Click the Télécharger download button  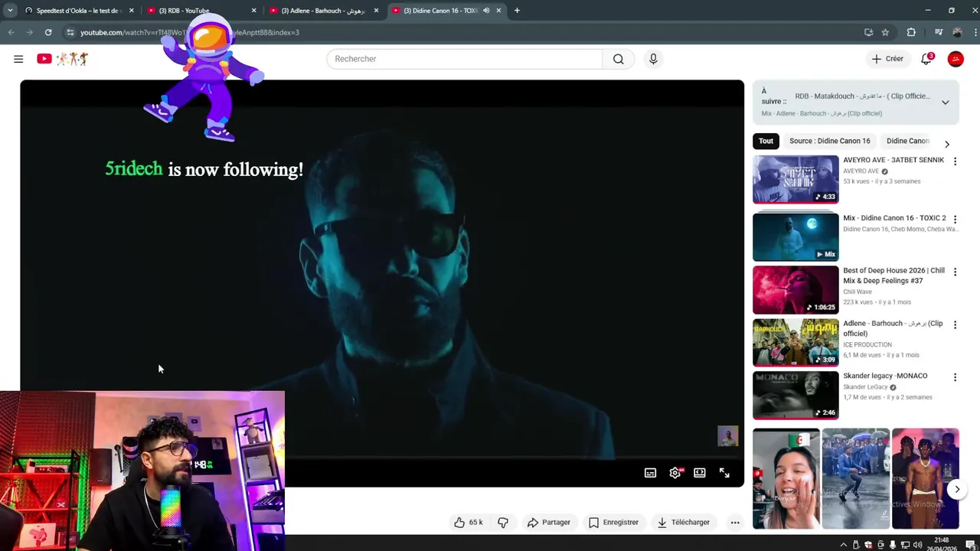[x=683, y=522]
